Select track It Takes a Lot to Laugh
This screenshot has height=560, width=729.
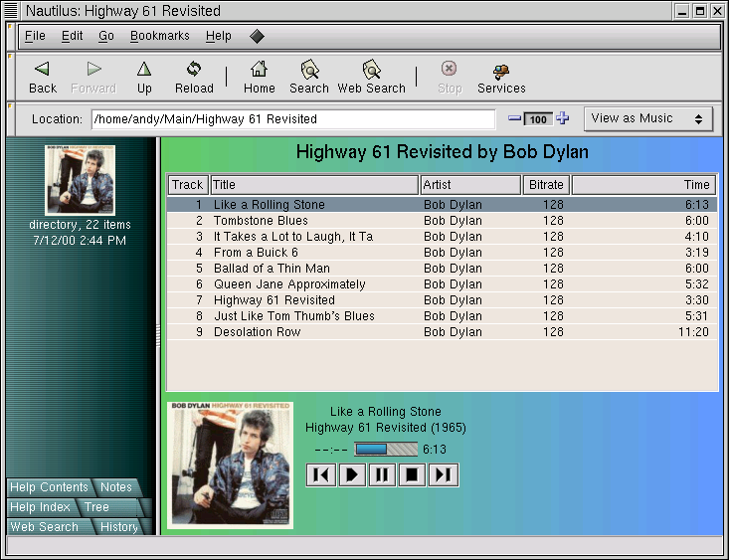(x=442, y=237)
